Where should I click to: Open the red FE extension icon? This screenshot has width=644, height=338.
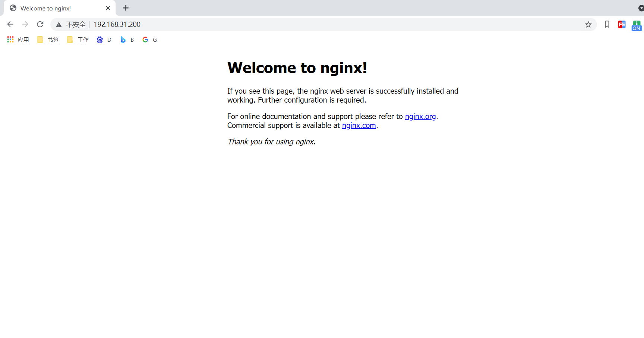(622, 25)
